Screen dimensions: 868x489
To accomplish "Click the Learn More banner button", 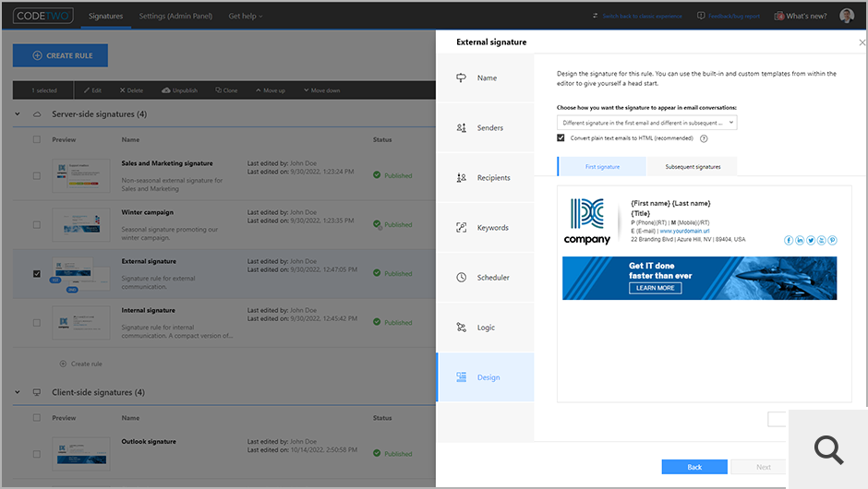I will click(x=655, y=288).
